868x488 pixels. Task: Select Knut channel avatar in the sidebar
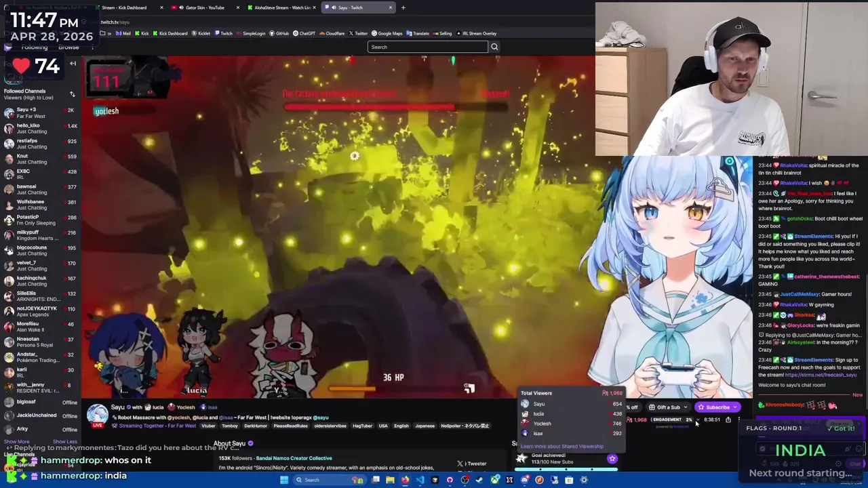(x=9, y=159)
